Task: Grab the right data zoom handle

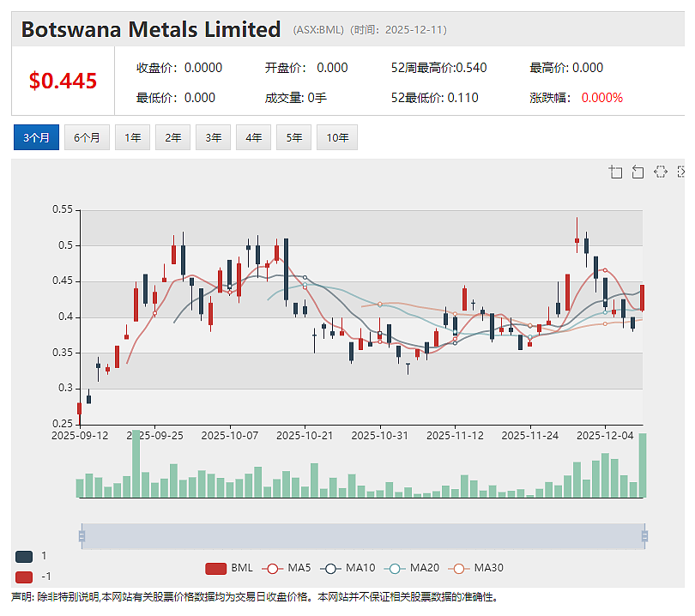Action: (x=644, y=536)
